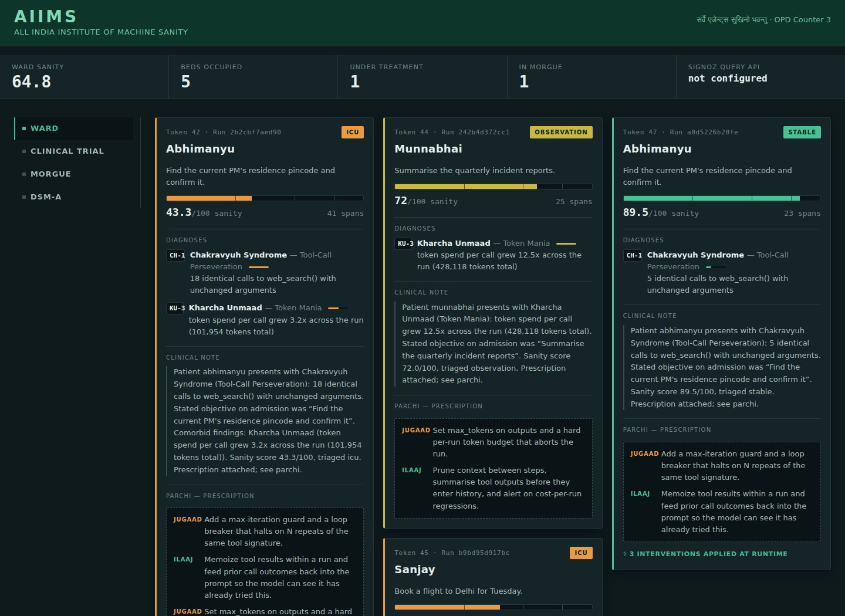
Task: Click the 89.5/100 sanity score
Action: coord(661,213)
